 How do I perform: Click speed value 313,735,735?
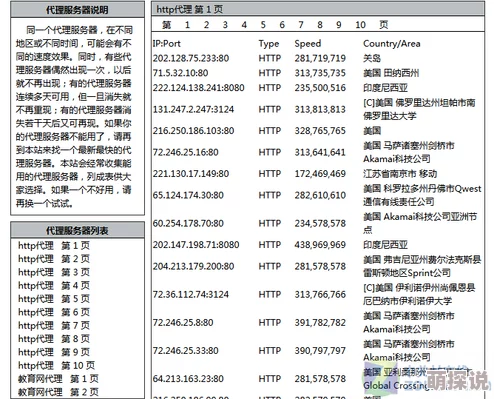320,73
